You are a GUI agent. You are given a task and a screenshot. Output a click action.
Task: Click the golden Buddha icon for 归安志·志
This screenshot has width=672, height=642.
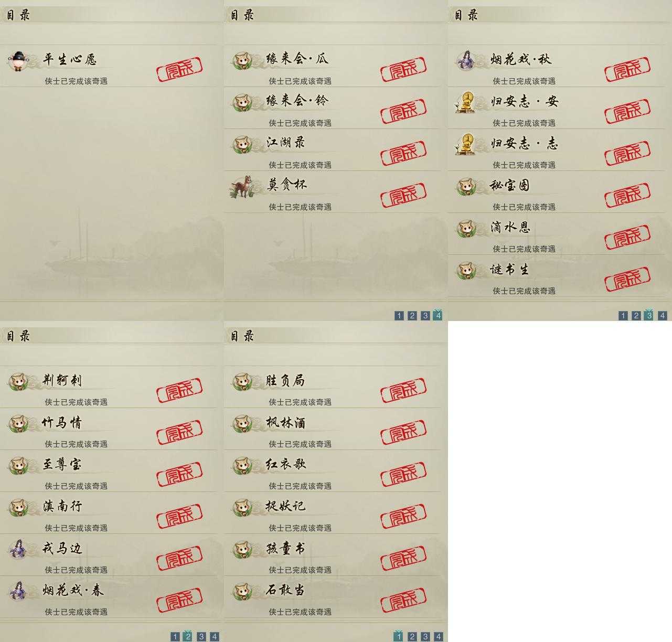(x=465, y=144)
